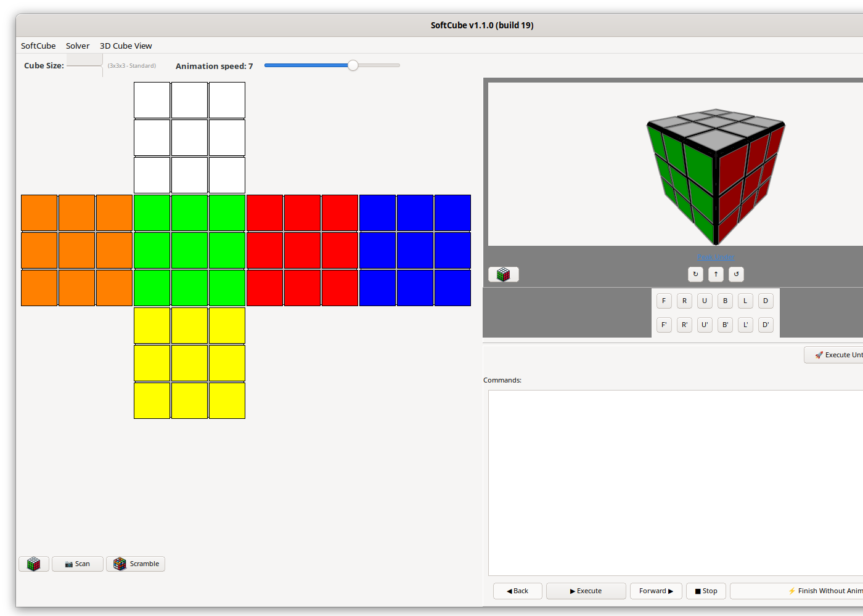This screenshot has width=863, height=616.
Task: Click the center yellow sticker in the net
Action: (189, 363)
